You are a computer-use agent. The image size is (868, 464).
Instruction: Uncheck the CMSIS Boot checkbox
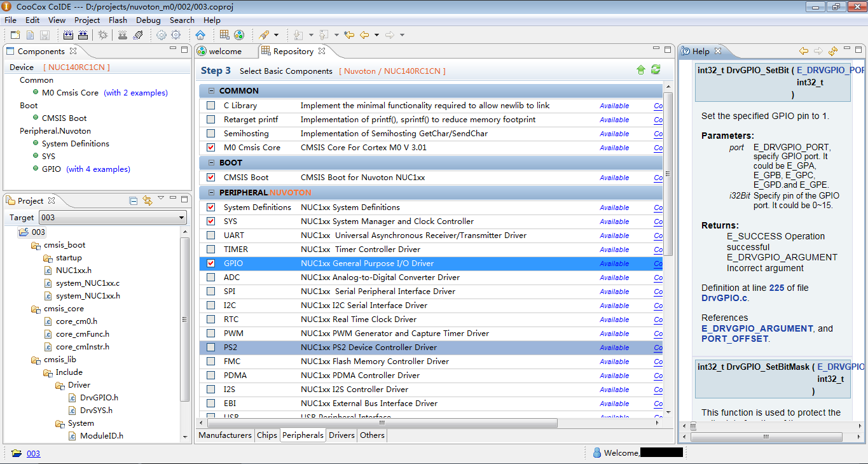coord(210,178)
